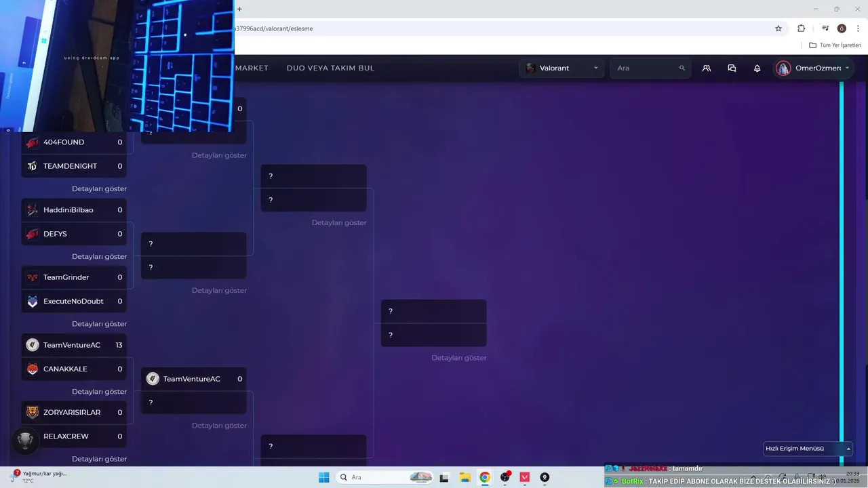Open the friends list icon
This screenshot has width=868, height=488.
[x=707, y=68]
